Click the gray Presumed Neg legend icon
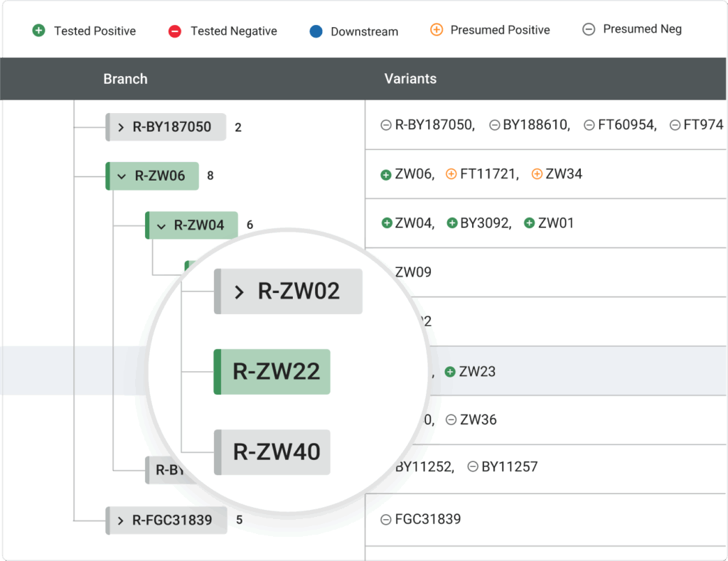 (x=588, y=30)
